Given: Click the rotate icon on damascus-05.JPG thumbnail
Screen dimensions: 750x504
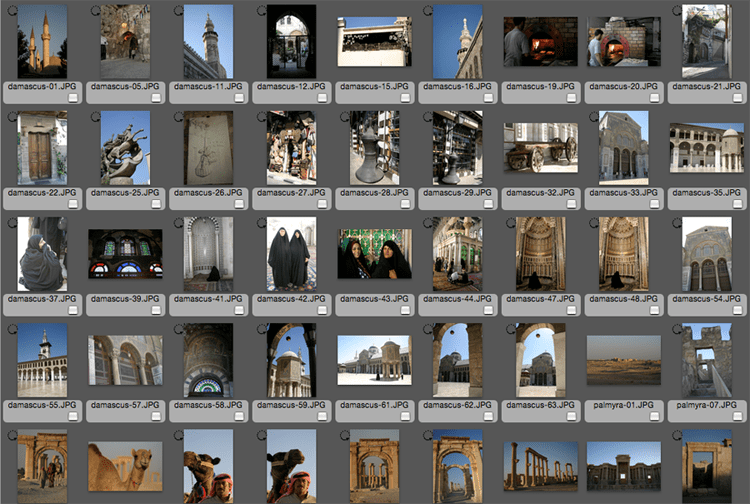Looking at the screenshot, I should (x=95, y=11).
